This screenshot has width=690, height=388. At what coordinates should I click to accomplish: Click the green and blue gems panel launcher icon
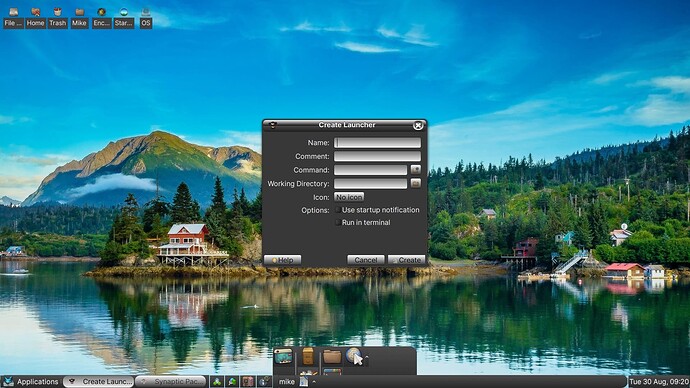point(232,381)
